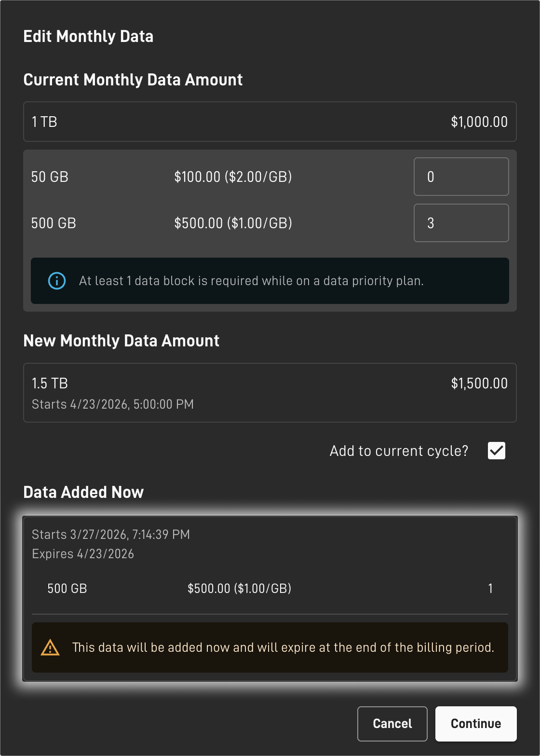540x756 pixels.
Task: Click the 500 GB quantity input showing 3
Action: tap(461, 223)
